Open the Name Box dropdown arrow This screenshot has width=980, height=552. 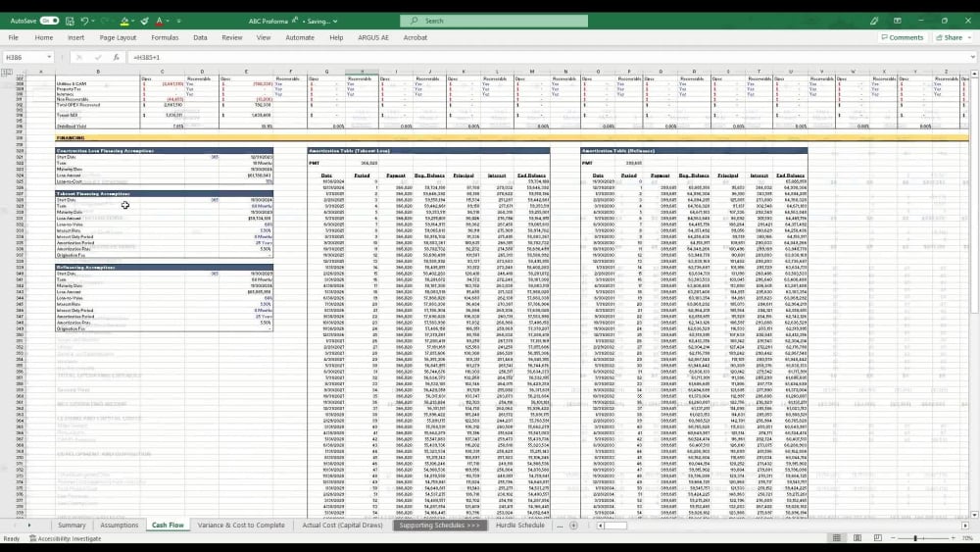[x=49, y=57]
